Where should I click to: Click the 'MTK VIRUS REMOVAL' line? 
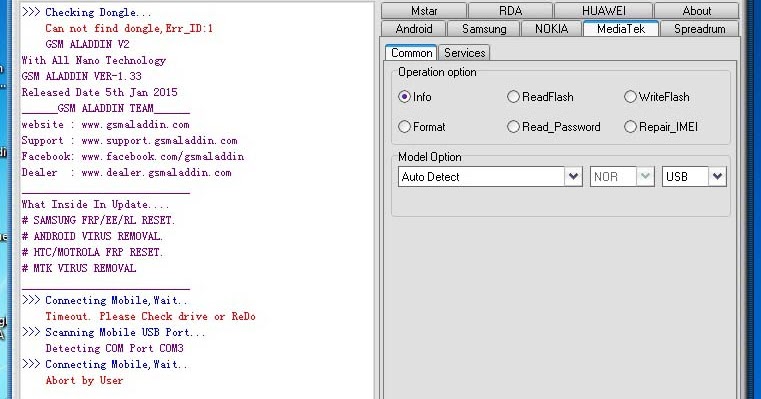[79, 268]
